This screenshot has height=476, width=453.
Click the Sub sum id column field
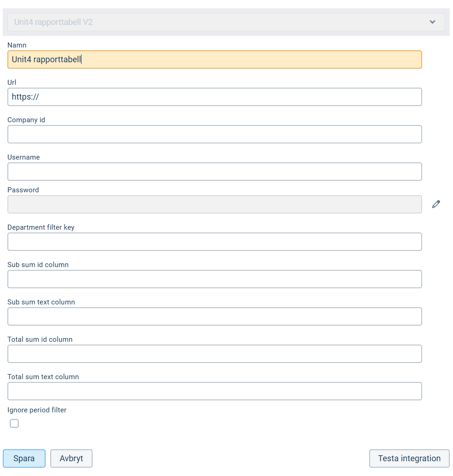(214, 279)
